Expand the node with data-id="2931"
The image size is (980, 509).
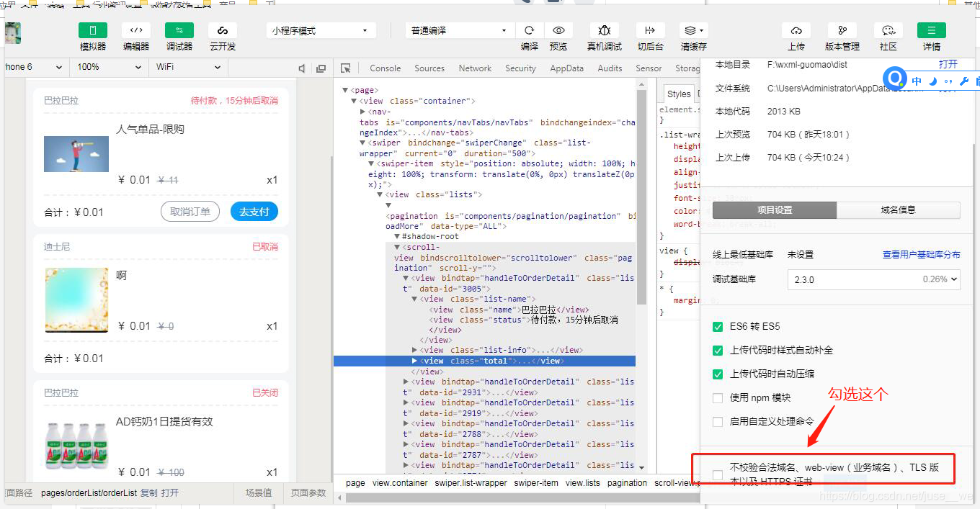(x=406, y=382)
